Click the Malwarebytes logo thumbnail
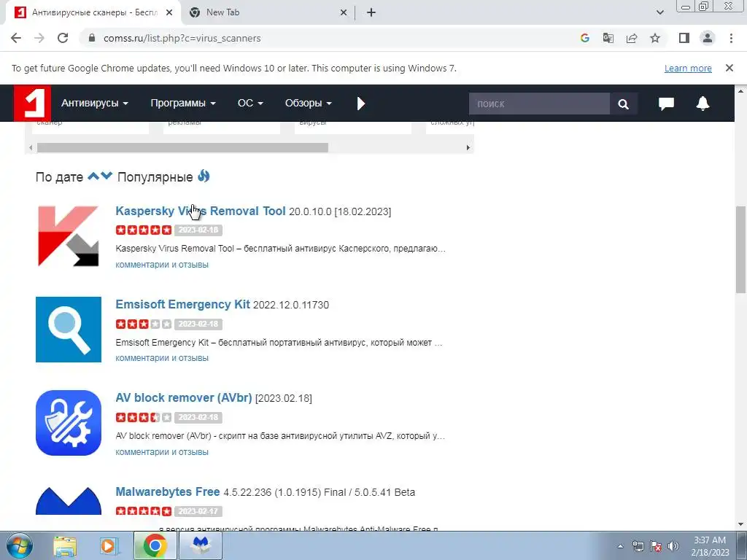The width and height of the screenshot is (747, 560). tap(68, 500)
